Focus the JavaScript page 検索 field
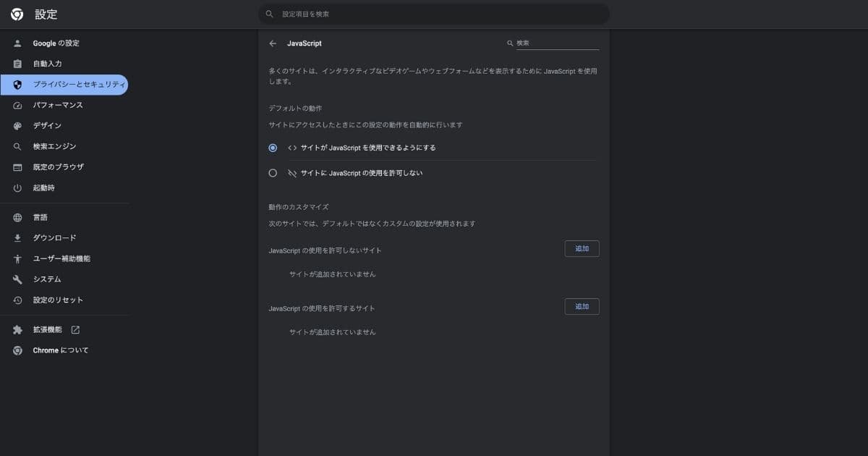The width and height of the screenshot is (868, 456). click(557, 43)
